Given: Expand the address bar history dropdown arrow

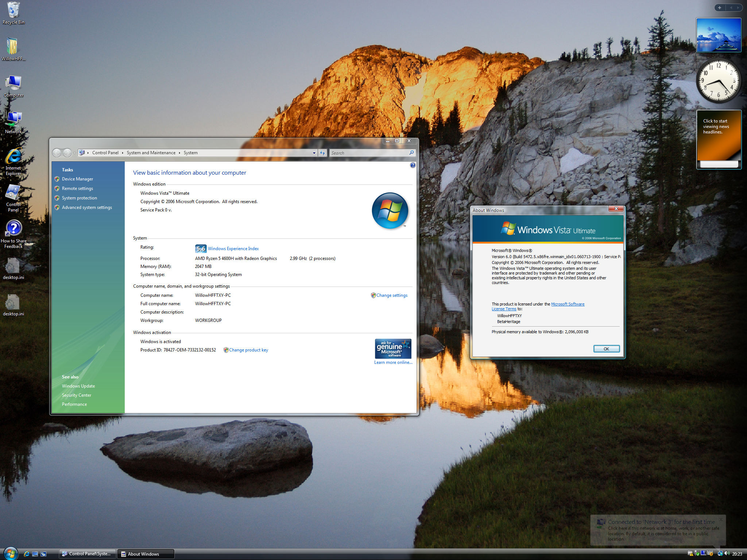Looking at the screenshot, I should pos(314,153).
